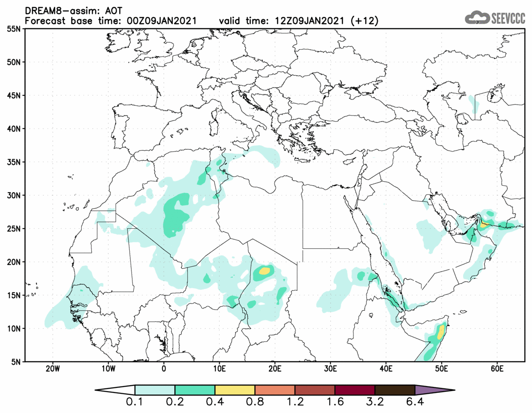Click the '3.2' colorbar value
Viewport: 532px width, 413px height.
375,402
